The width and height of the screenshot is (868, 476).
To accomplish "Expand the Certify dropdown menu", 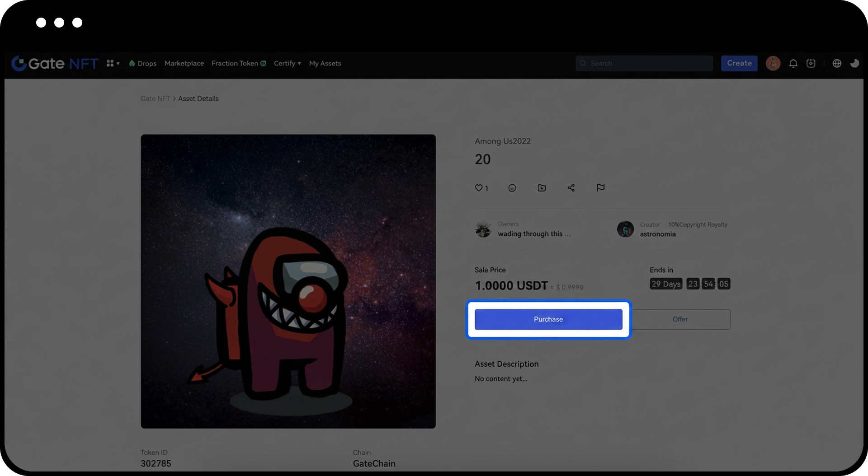I will 287,64.
